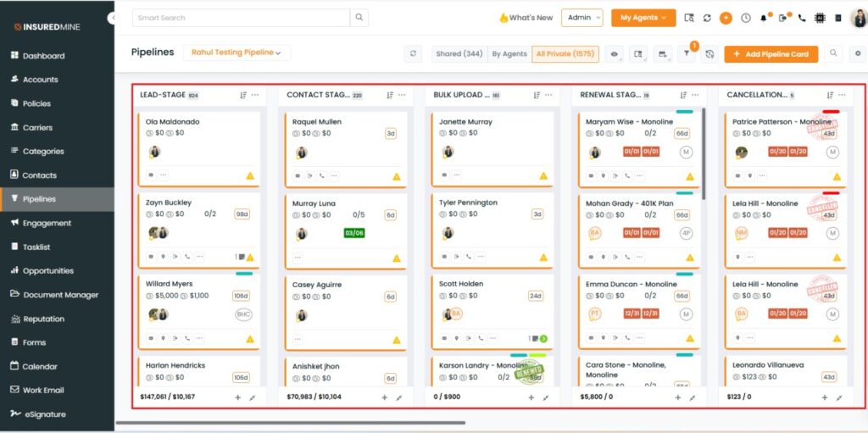Open the My Agents dropdown
868x433 pixels.
pyautogui.click(x=643, y=18)
